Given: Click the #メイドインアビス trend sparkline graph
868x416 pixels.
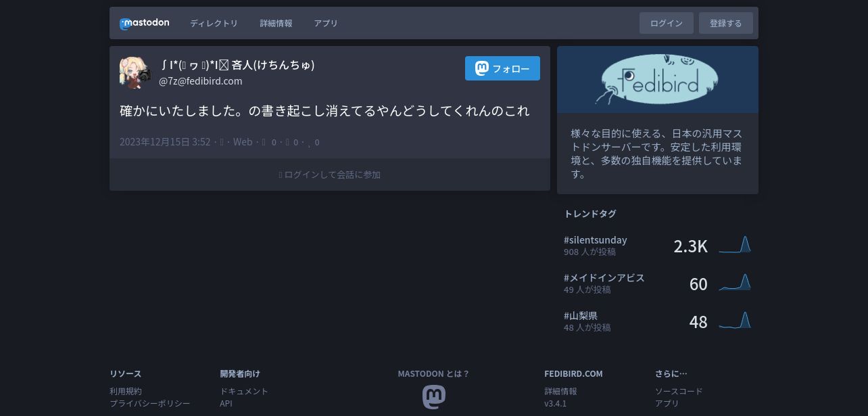Looking at the screenshot, I should pos(735,282).
